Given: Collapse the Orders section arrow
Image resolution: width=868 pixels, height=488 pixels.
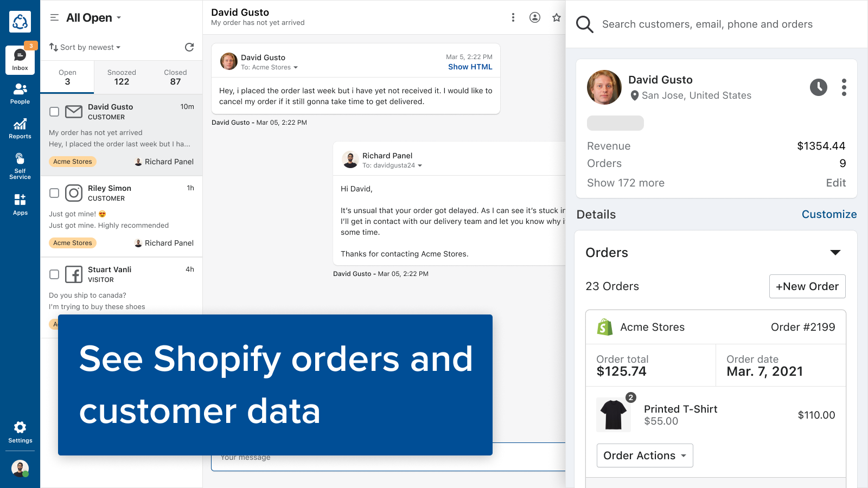Looking at the screenshot, I should 835,253.
